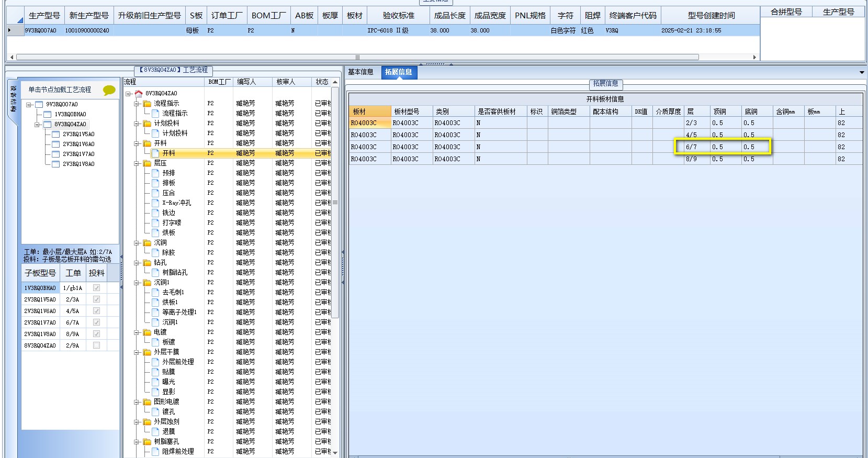Toggle 投料 checkbox for 2V3RQ1V6A0
Screen dimensions: 868x458
[96, 311]
